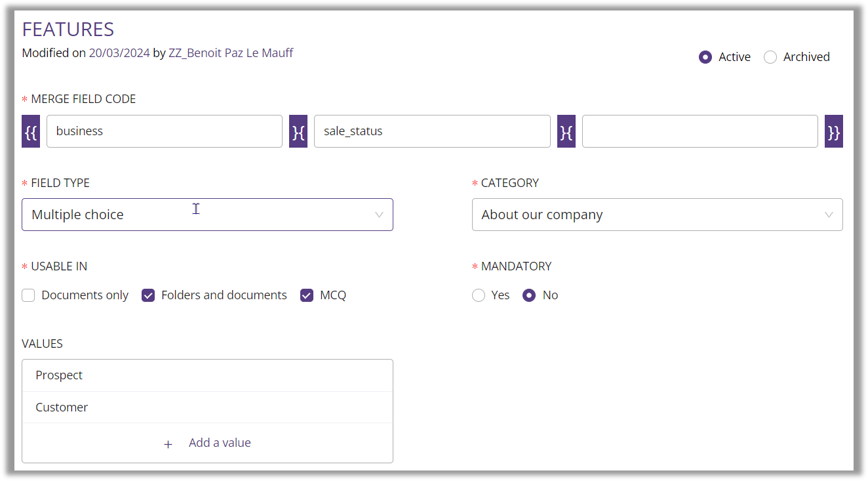Image resolution: width=868 pixels, height=481 pixels.
Task: Open the ZZ_Benoit Paz Le Mauff author link
Action: [x=231, y=53]
